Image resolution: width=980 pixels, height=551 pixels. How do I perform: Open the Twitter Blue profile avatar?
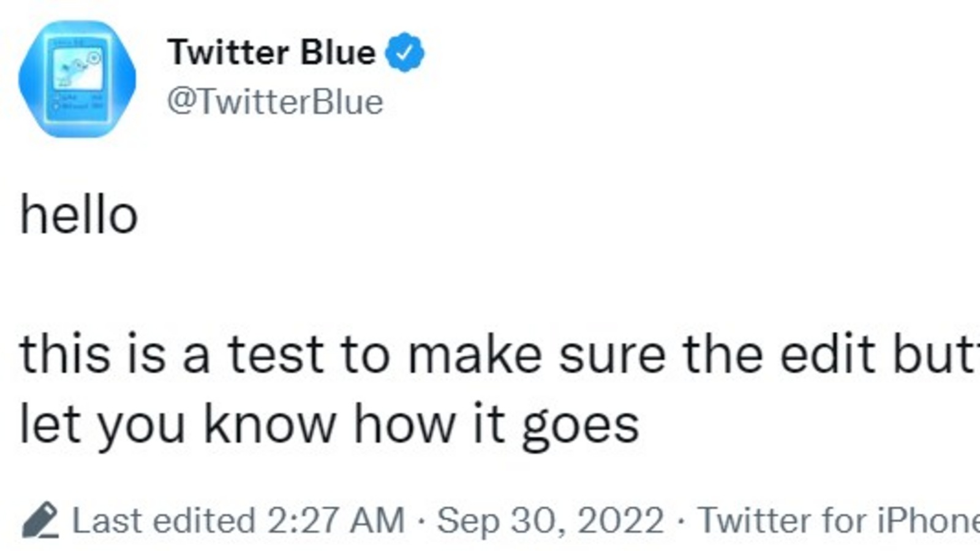click(x=77, y=78)
